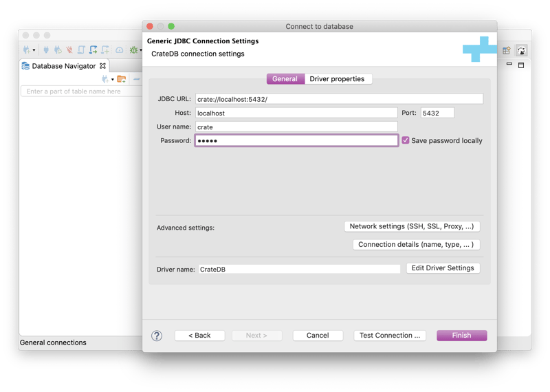Switch to the General tab
Viewport: 550px width, 392px height.
pos(285,79)
